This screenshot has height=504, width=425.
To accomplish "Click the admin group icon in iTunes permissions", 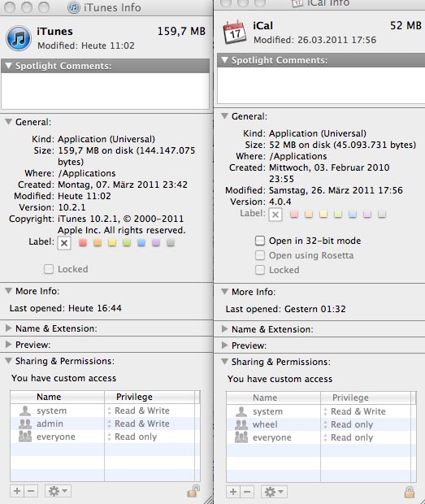I will [x=25, y=424].
